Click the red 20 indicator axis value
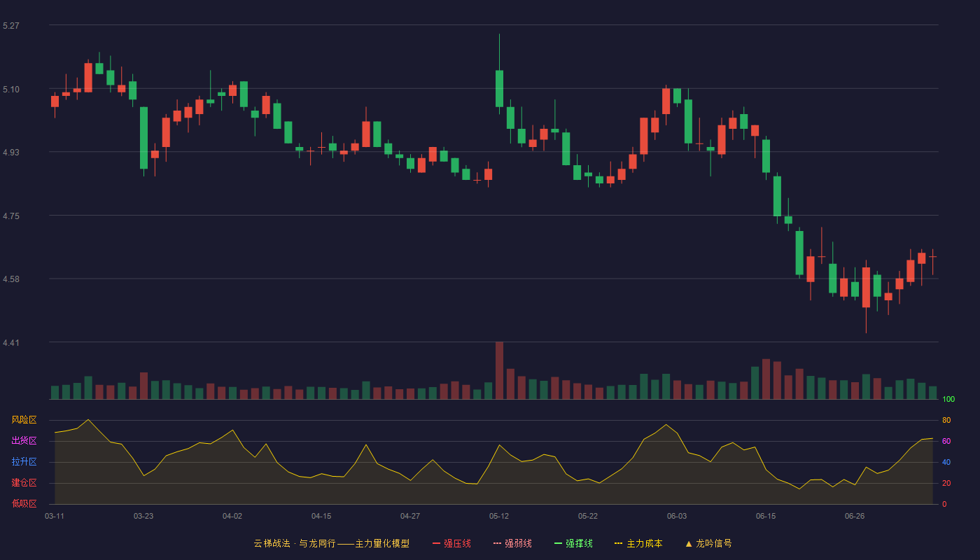The width and height of the screenshot is (980, 560). tap(946, 483)
